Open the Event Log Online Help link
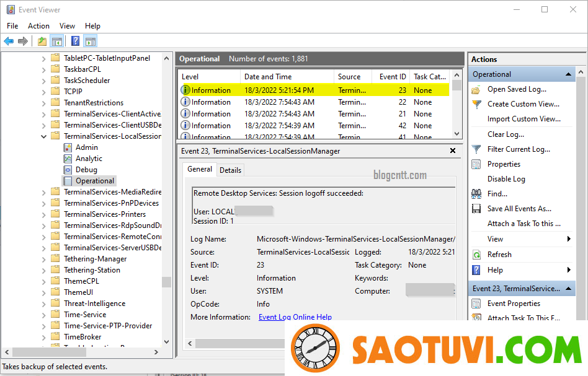 pyautogui.click(x=295, y=317)
